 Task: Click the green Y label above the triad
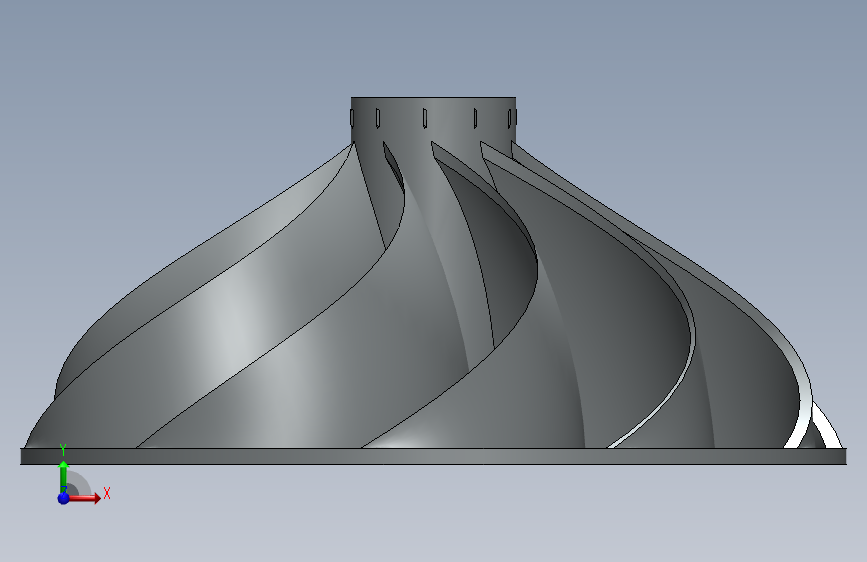pyautogui.click(x=63, y=450)
